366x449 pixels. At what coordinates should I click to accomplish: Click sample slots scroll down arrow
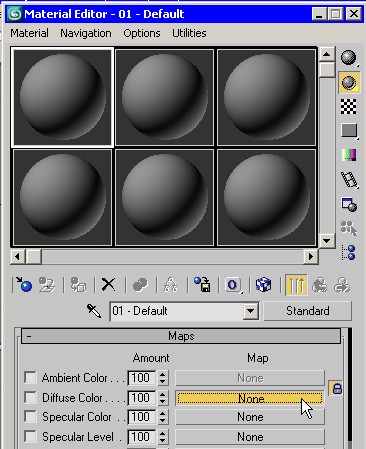[x=327, y=240]
